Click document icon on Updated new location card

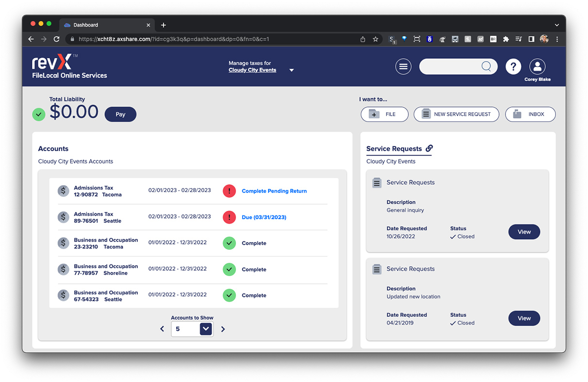pyautogui.click(x=377, y=269)
